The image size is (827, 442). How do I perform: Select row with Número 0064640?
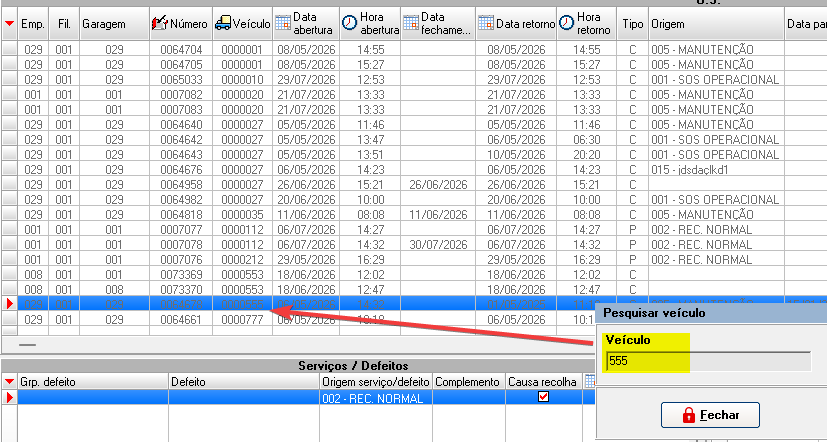[414, 125]
